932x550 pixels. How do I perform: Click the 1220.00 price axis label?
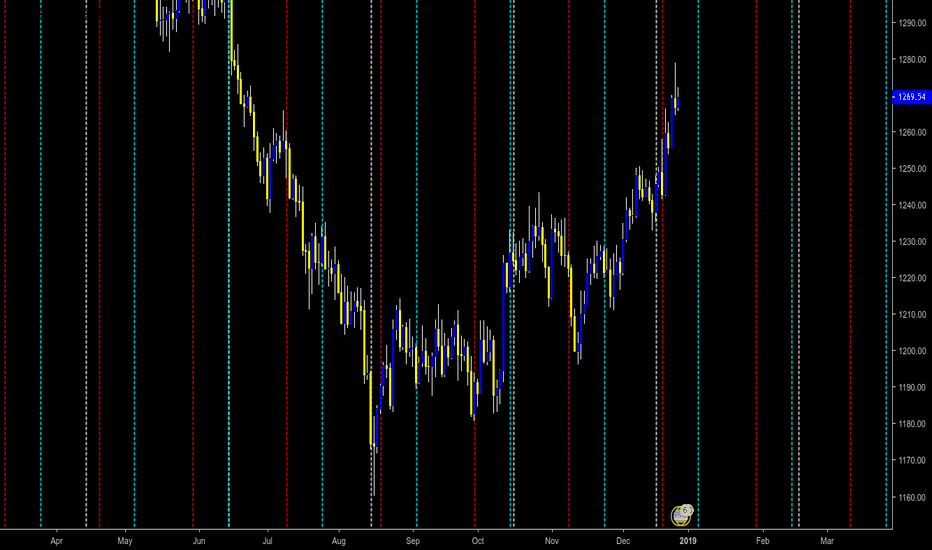click(x=912, y=278)
